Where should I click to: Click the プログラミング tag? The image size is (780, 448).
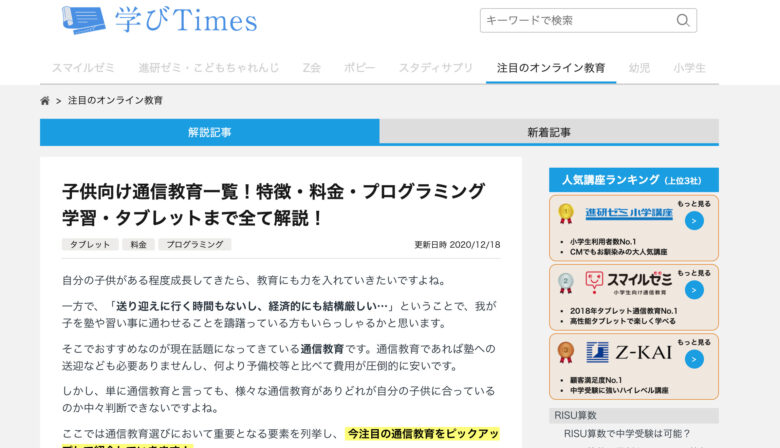tap(194, 244)
